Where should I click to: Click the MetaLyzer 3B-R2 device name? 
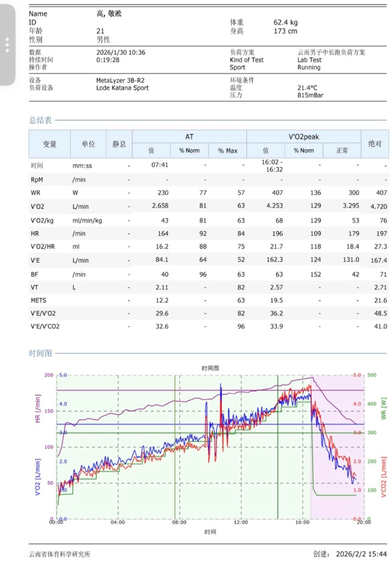click(x=119, y=80)
